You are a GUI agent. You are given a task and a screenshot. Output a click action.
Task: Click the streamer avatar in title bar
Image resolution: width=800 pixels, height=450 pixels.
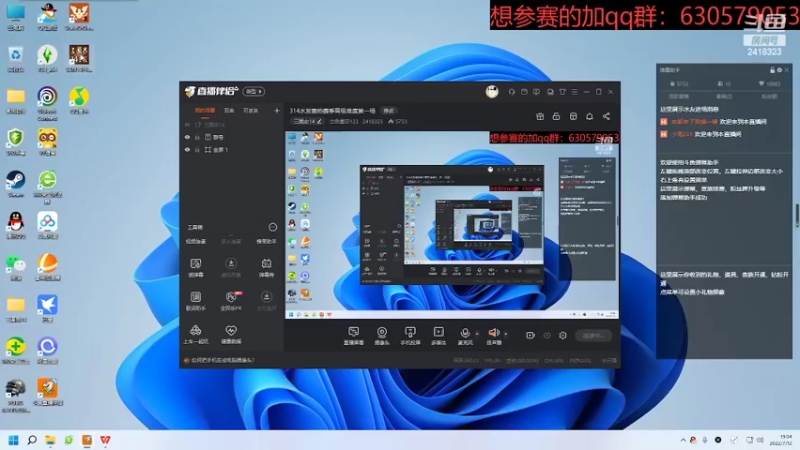tap(492, 91)
